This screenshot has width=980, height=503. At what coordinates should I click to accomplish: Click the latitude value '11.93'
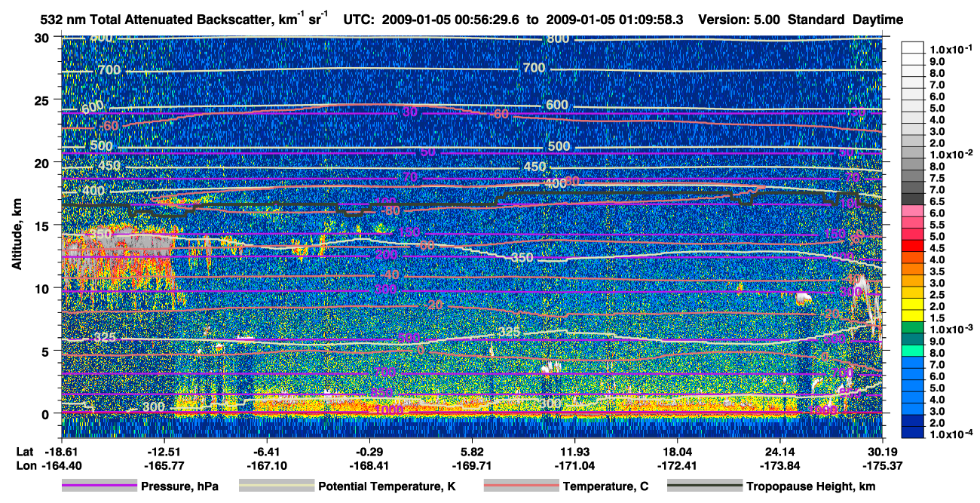pyautogui.click(x=575, y=452)
